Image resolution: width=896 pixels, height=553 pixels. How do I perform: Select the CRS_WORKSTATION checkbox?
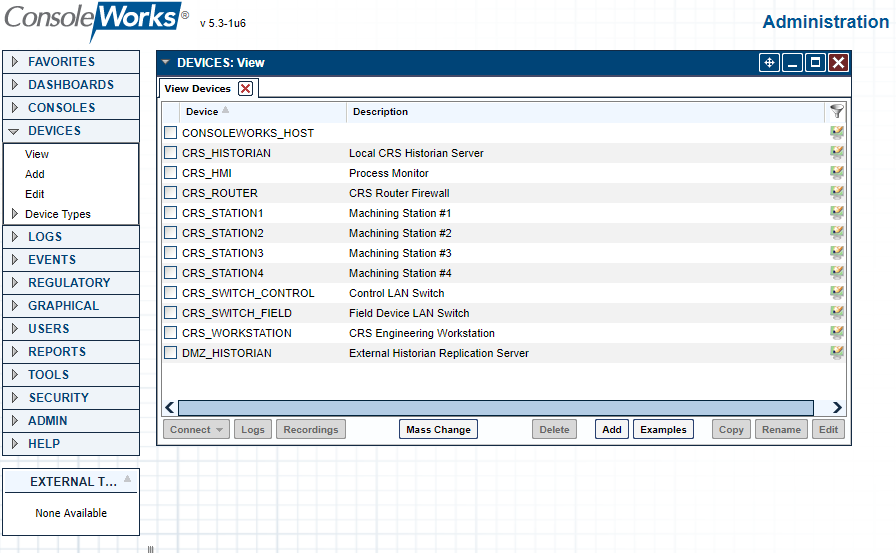point(170,332)
